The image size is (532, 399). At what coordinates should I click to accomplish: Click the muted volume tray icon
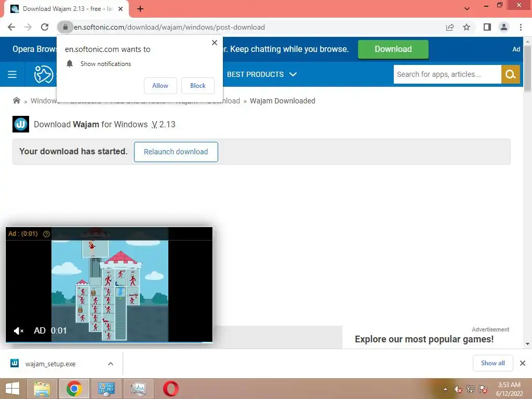(458, 389)
